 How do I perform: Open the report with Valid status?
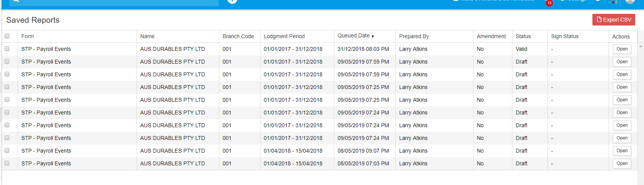click(622, 49)
